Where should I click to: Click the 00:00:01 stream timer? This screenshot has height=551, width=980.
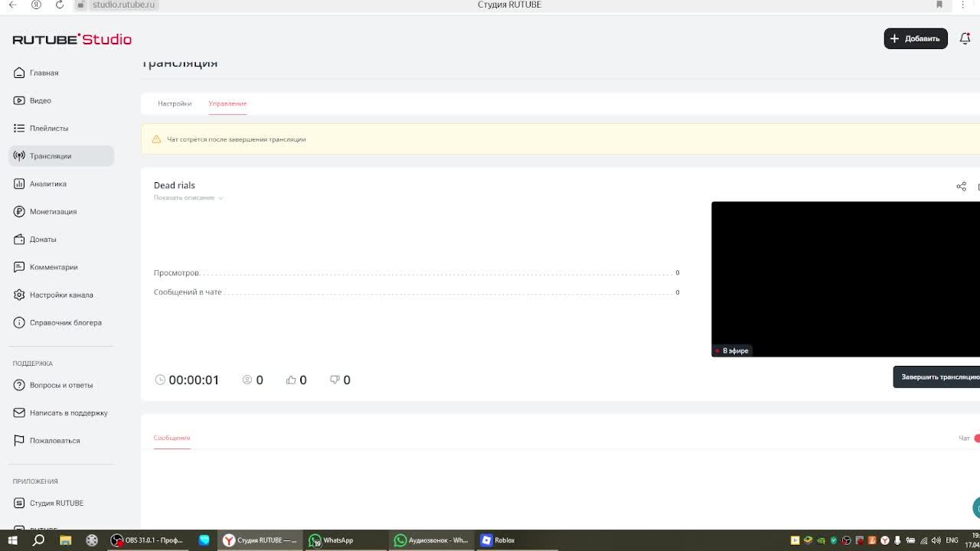pyautogui.click(x=194, y=380)
